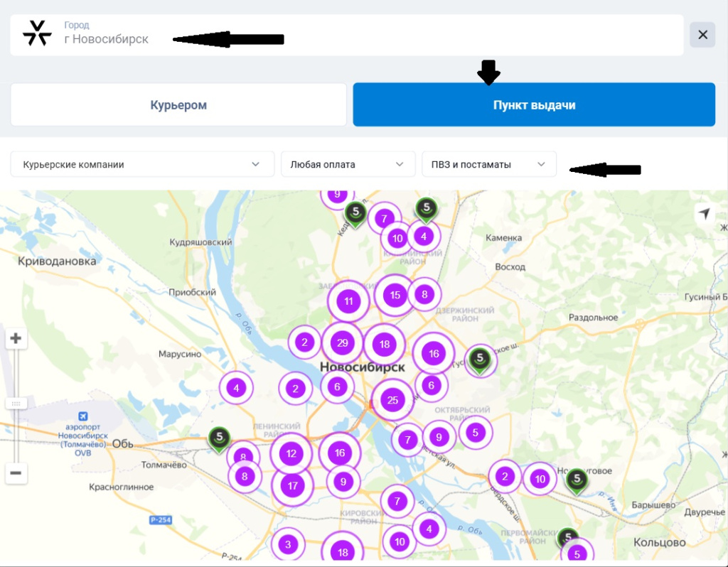Click the purple cluster labeled 11
This screenshot has height=567, width=728.
pyautogui.click(x=348, y=301)
